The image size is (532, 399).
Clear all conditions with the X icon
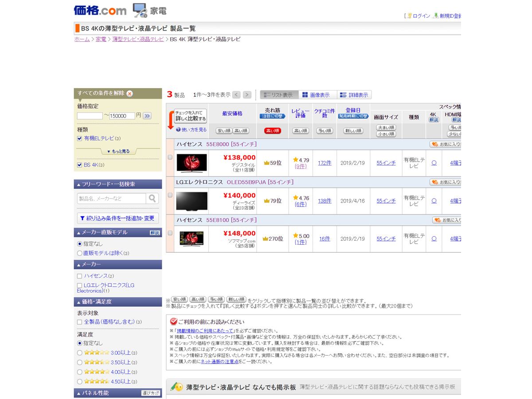pyautogui.click(x=129, y=94)
